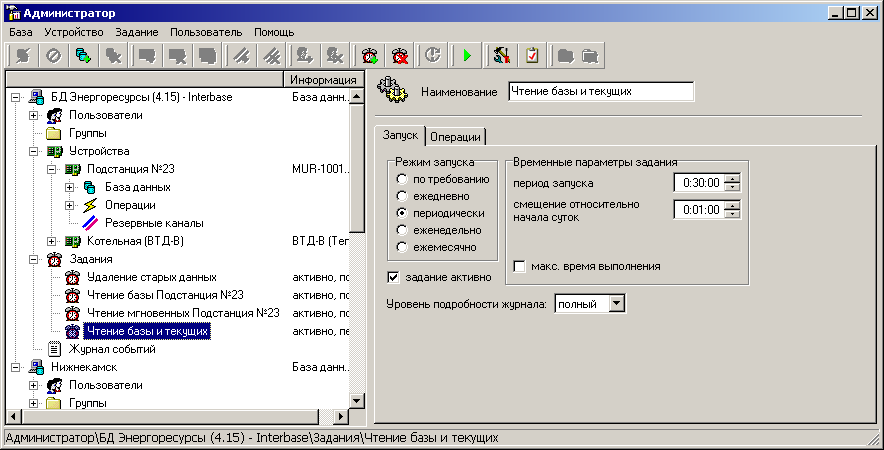Open the Устройство menu
Screen dimensions: 884x450
74,32
